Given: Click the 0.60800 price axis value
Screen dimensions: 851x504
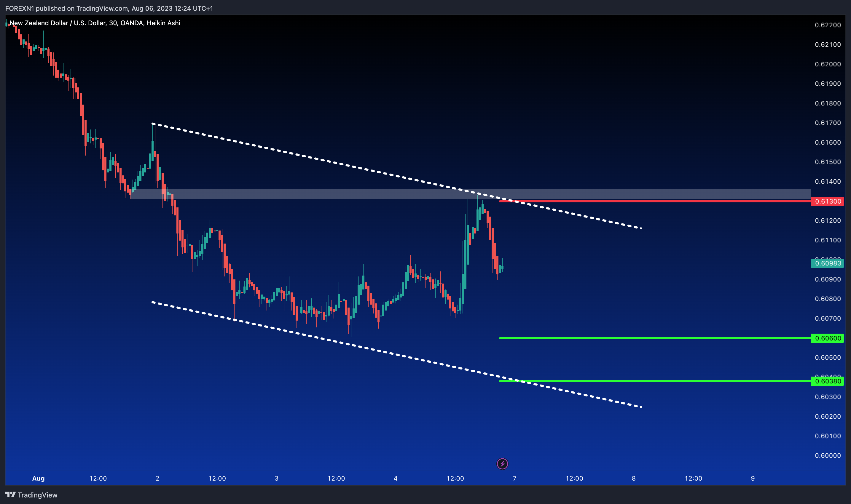Looking at the screenshot, I should [x=828, y=299].
